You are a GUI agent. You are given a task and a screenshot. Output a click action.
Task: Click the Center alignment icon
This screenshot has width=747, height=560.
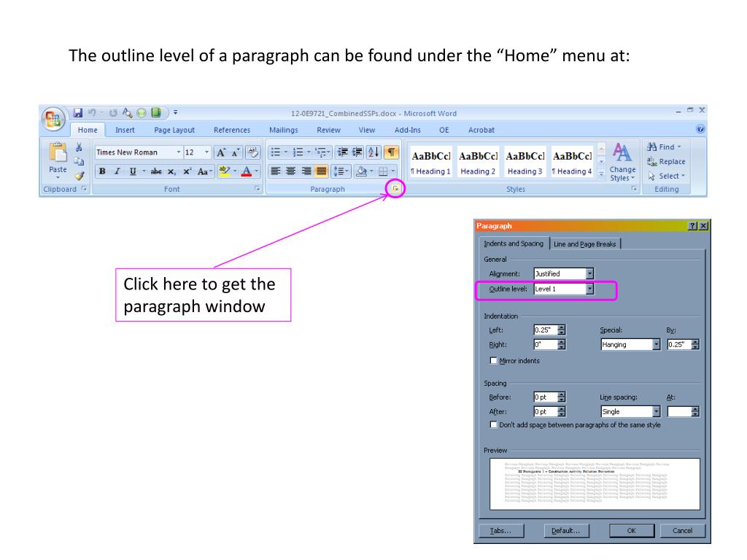[290, 171]
